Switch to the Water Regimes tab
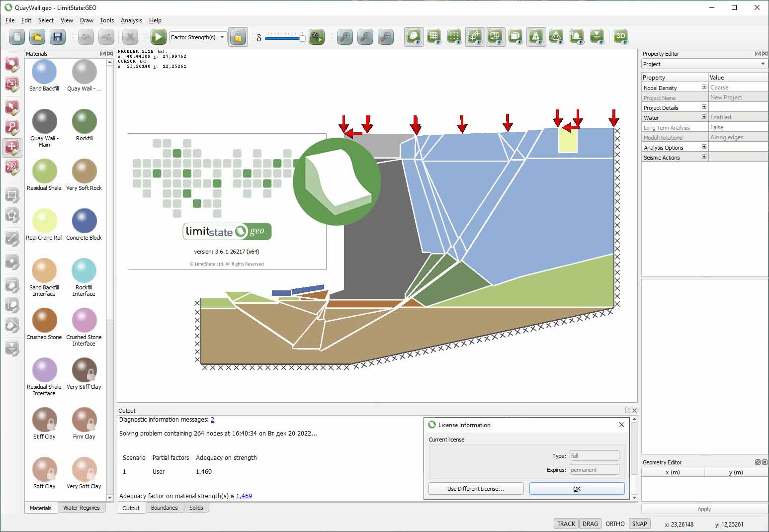The height and width of the screenshot is (532, 769). [82, 508]
